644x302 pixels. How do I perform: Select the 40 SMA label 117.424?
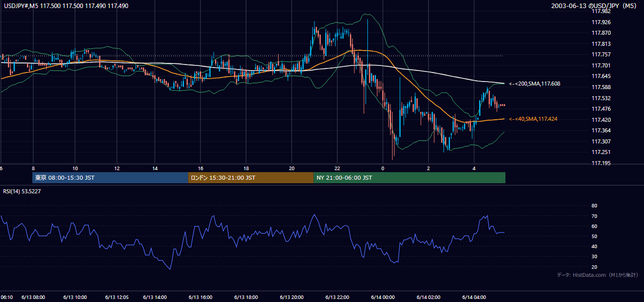[x=533, y=119]
